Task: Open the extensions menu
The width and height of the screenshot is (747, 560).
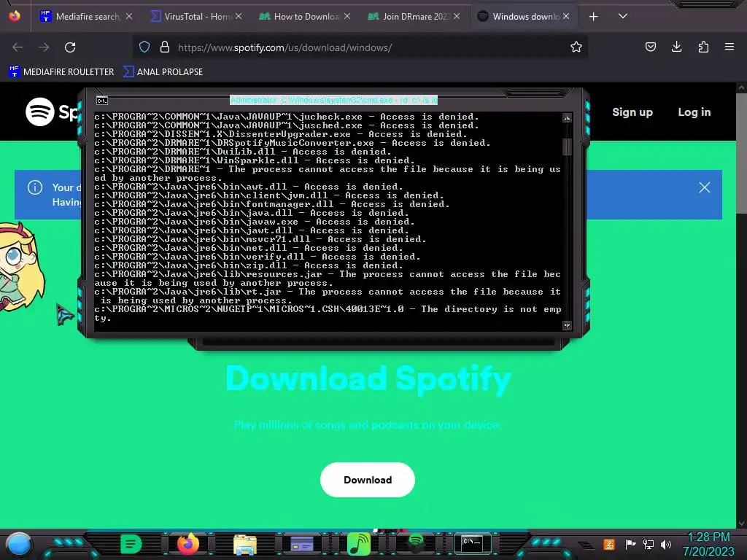Action: pos(703,47)
